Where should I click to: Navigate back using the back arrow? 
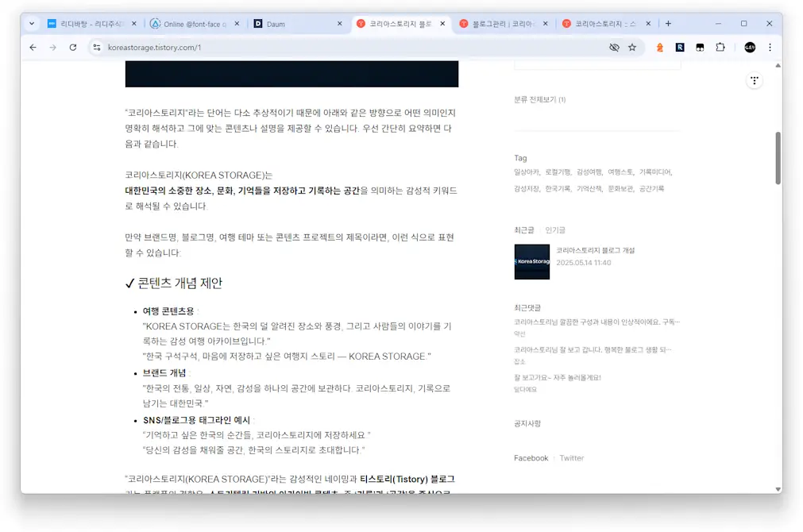pyautogui.click(x=33, y=48)
